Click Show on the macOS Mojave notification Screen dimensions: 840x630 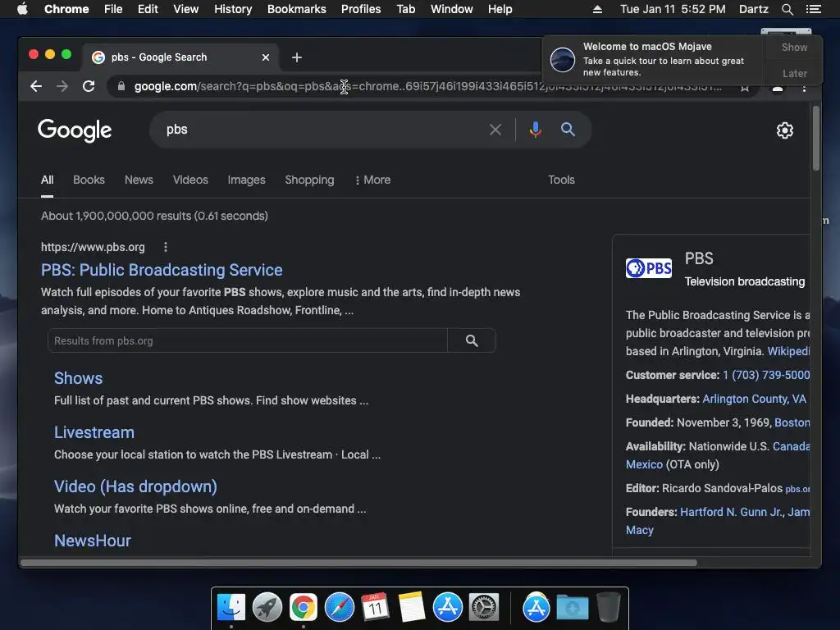(x=794, y=47)
